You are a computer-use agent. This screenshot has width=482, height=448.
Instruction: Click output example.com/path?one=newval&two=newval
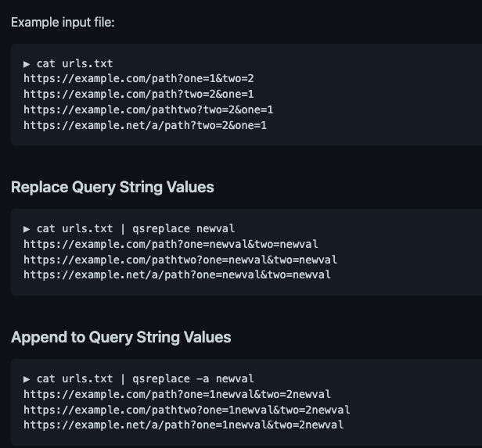point(171,244)
